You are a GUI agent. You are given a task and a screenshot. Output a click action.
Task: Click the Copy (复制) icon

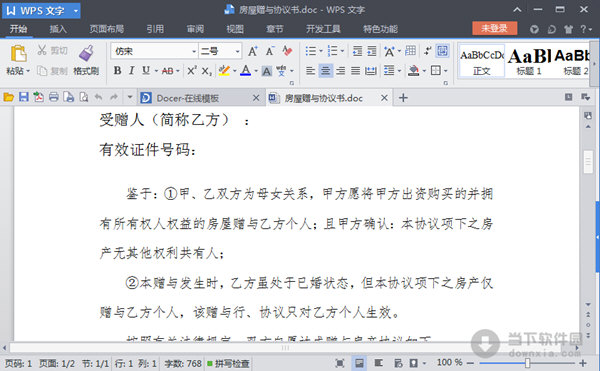[42, 71]
